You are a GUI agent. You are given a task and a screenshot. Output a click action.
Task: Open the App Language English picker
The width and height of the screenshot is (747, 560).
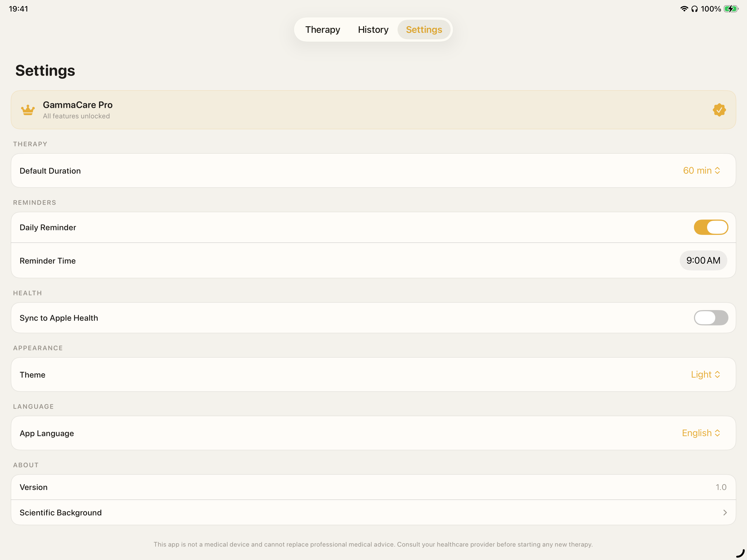[701, 433]
